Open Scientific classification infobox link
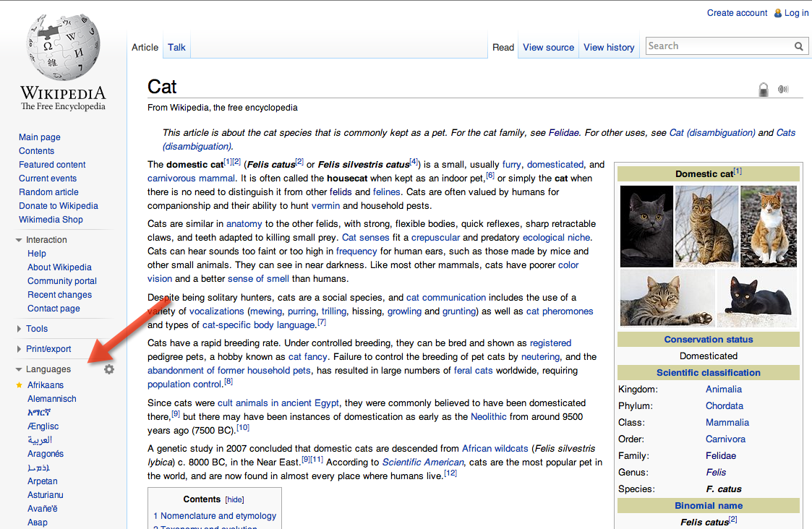The height and width of the screenshot is (529, 812). (x=709, y=373)
